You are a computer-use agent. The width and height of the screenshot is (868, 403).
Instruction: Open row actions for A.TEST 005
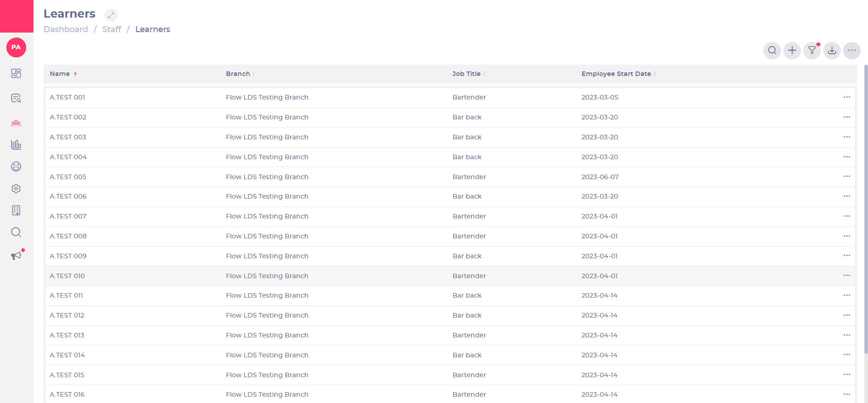tap(847, 176)
